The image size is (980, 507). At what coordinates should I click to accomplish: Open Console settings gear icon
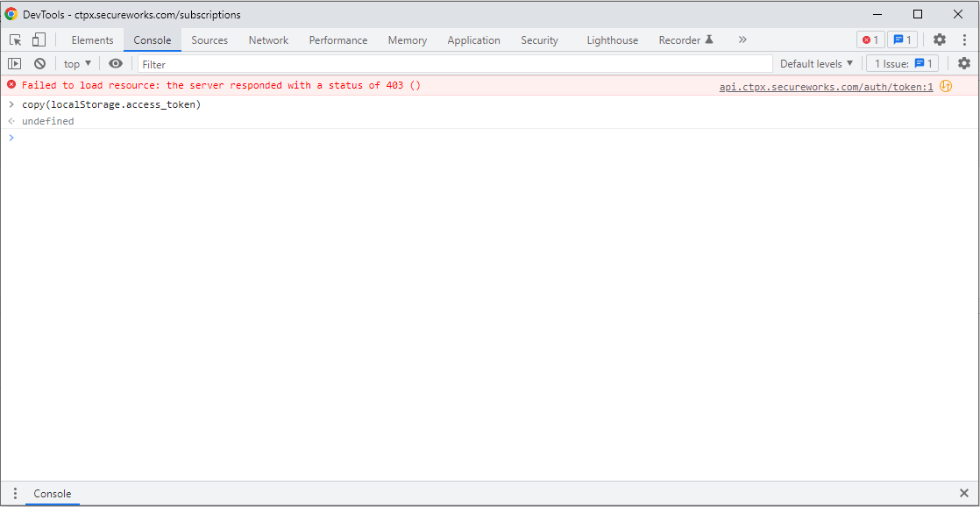[x=964, y=64]
